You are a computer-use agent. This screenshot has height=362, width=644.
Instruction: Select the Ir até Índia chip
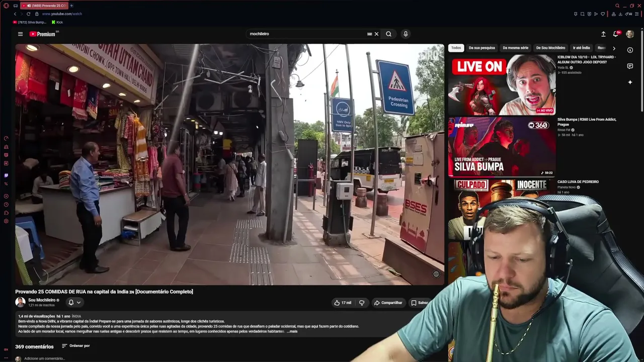581,48
